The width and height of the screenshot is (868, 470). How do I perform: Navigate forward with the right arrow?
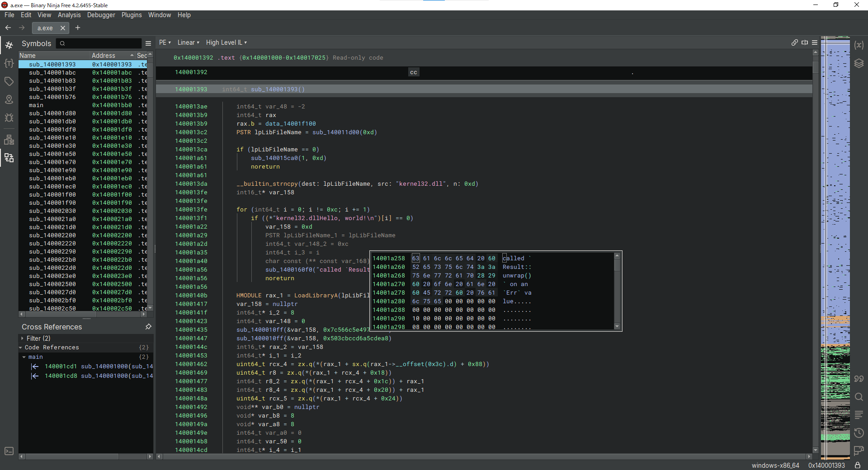coord(22,28)
